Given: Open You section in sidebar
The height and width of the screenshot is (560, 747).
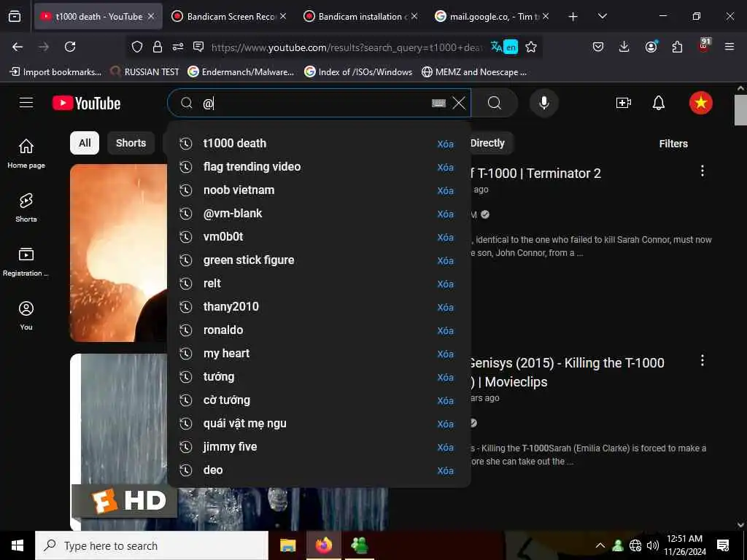Looking at the screenshot, I should coord(26,315).
